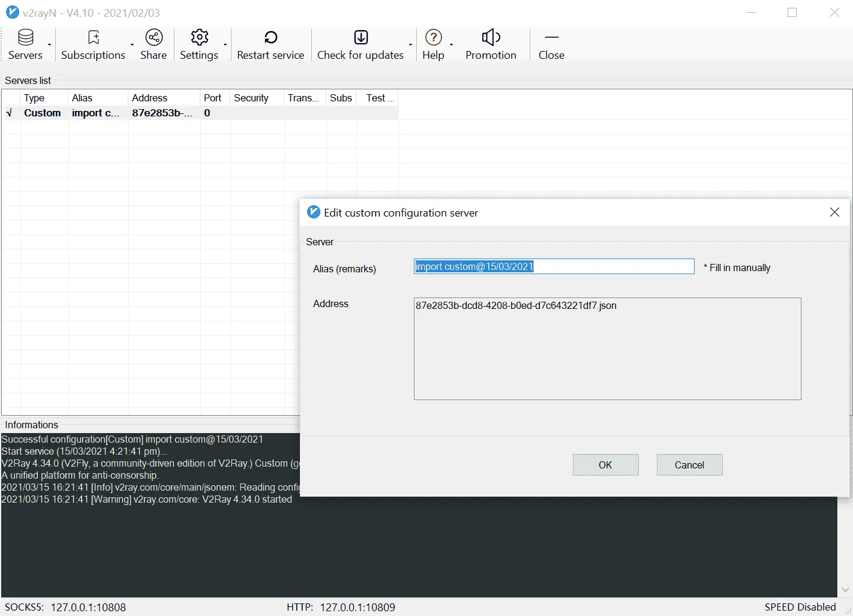
Task: Sort servers by Alias column header
Action: click(98, 98)
